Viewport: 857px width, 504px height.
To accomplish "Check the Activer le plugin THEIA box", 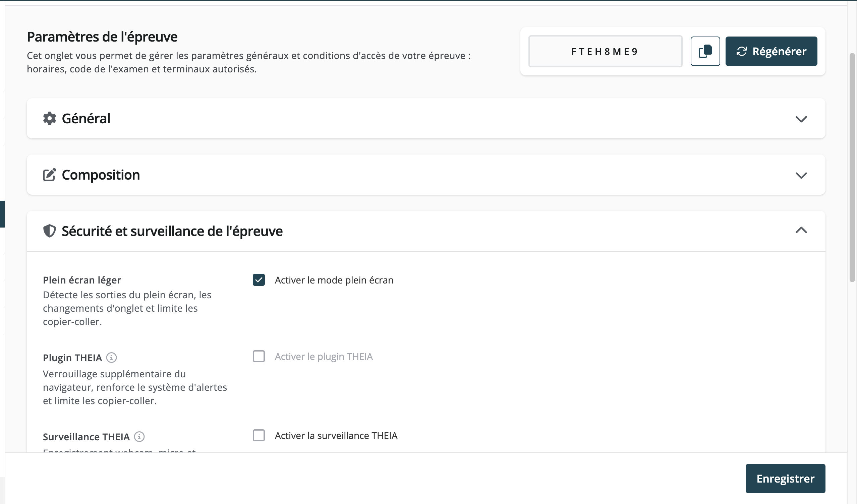I will point(259,356).
